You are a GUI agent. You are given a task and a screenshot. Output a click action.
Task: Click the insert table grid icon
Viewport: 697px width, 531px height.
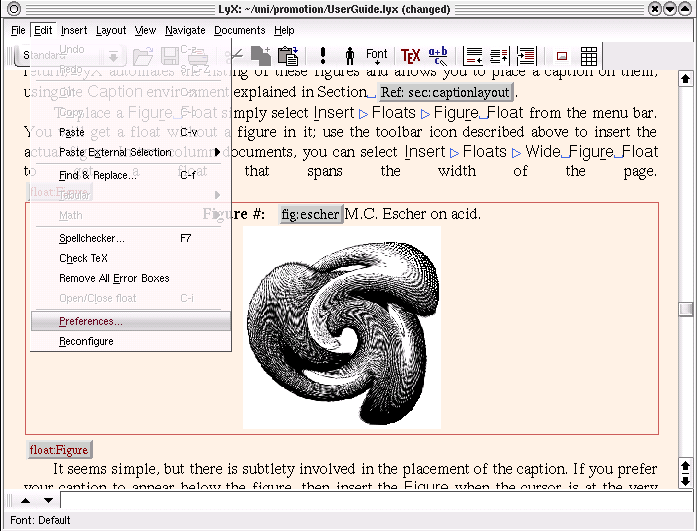pyautogui.click(x=589, y=56)
